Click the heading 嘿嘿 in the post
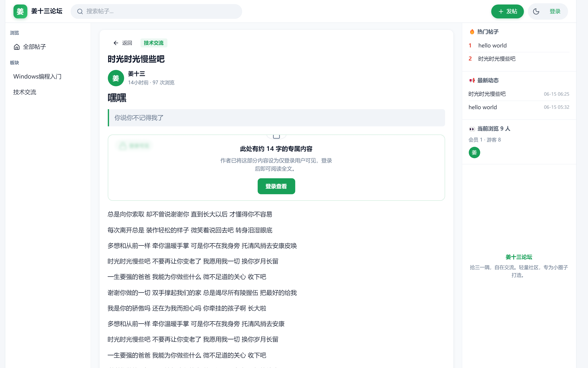This screenshot has width=588, height=368. coord(117,98)
